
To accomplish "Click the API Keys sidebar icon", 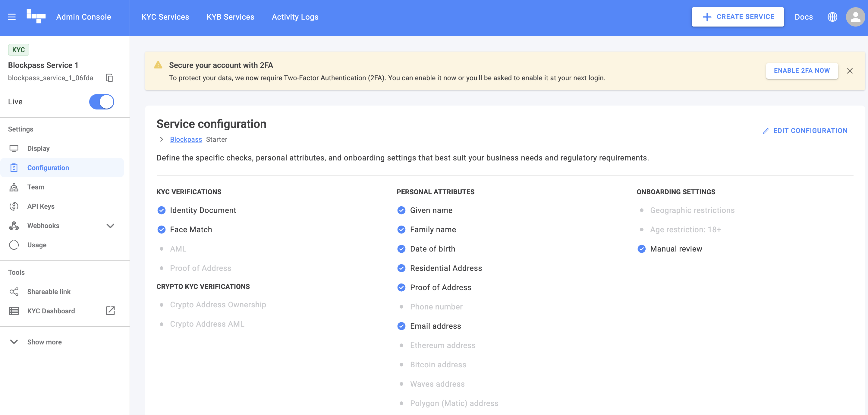I will (14, 206).
